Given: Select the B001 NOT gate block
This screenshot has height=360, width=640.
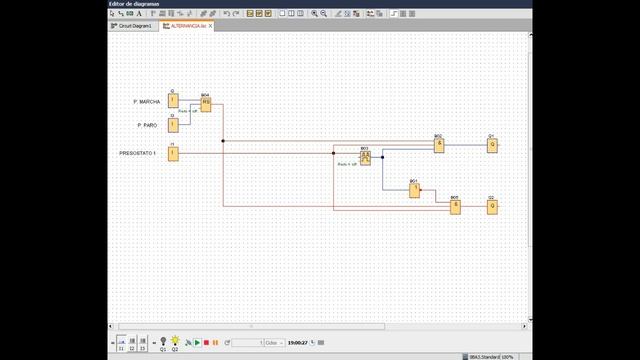Looking at the screenshot, I should 414,191.
